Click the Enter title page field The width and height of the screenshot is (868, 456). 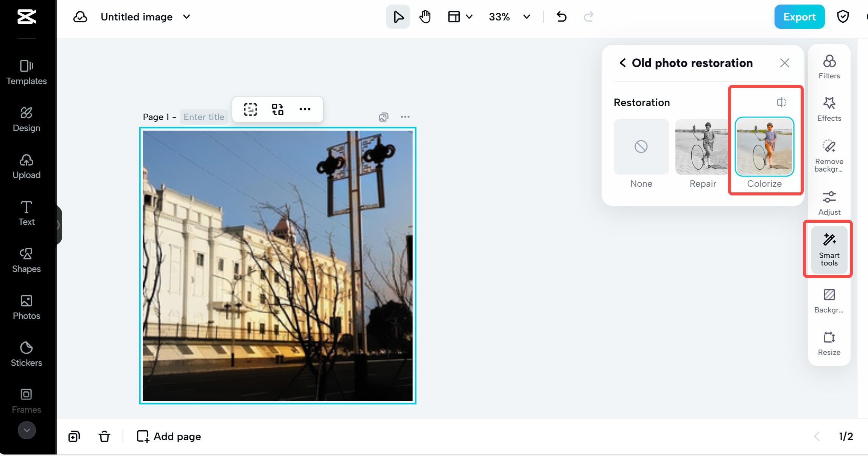pos(204,117)
